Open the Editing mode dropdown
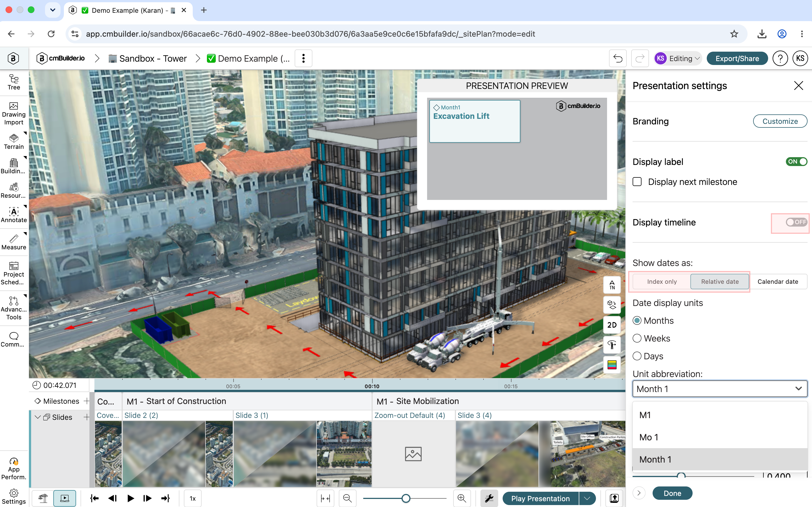Screen dimensions: 812x507 tap(678, 58)
